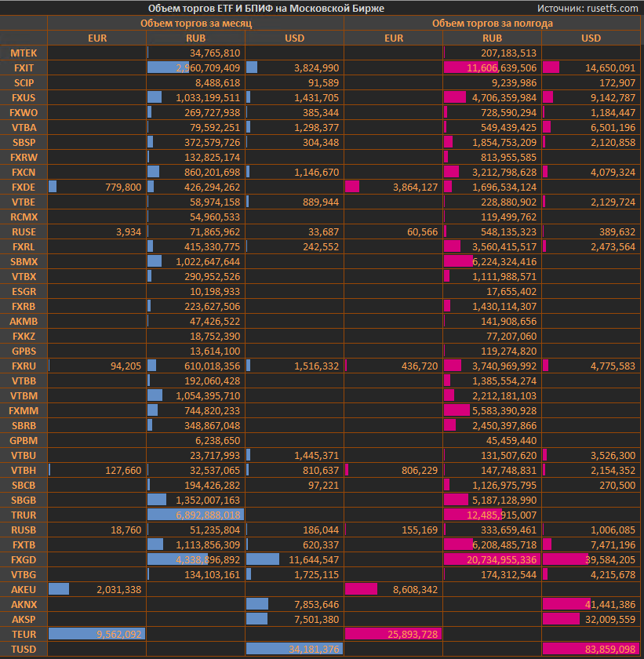
Task: Click the value 6,892,888,018 in TRUR row
Action: tap(208, 515)
